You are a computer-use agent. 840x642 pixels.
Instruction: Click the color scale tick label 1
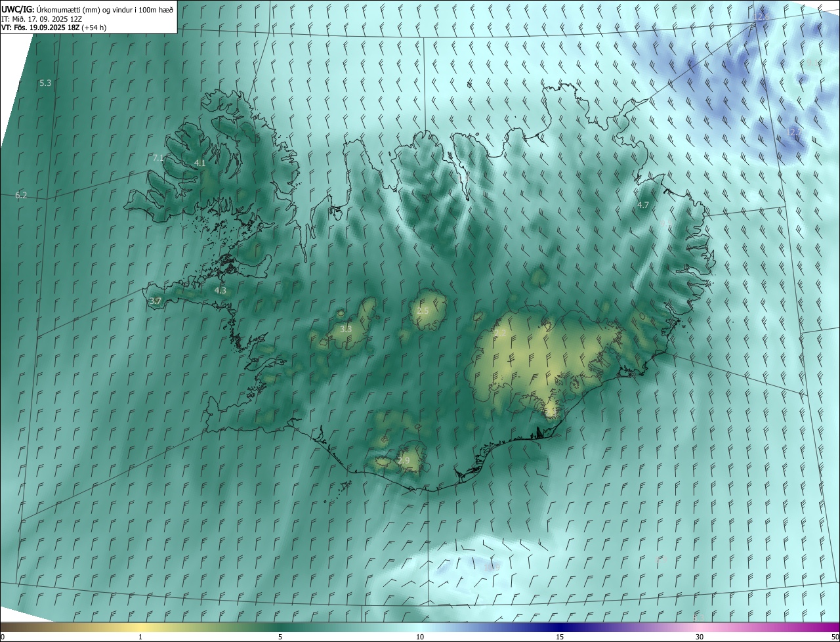(140, 637)
